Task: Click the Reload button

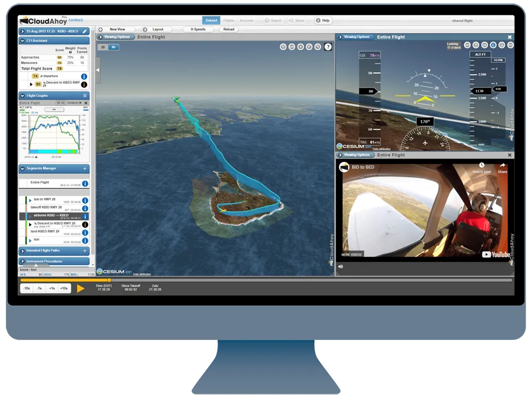Action: point(229,29)
